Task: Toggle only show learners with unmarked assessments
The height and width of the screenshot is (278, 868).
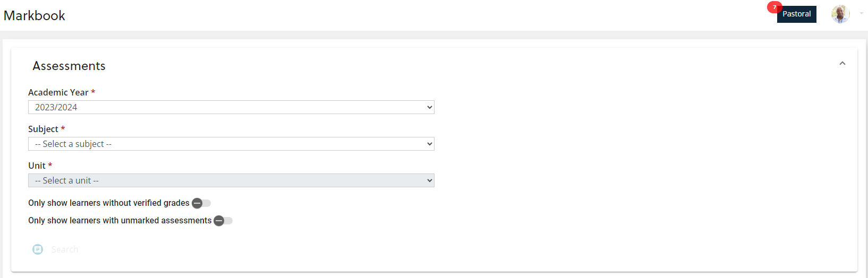Action: point(223,221)
